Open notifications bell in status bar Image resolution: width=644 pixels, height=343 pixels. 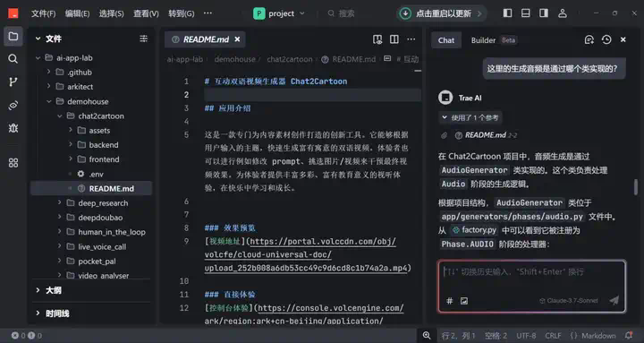pos(629,336)
